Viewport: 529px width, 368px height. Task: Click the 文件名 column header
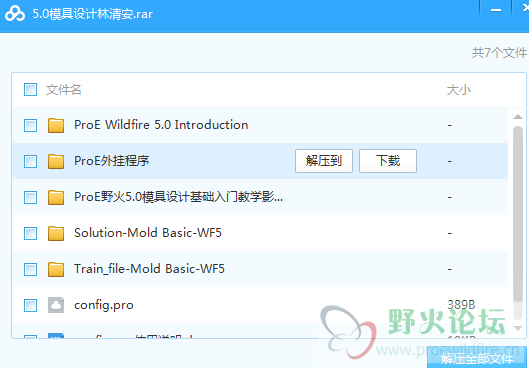(63, 90)
